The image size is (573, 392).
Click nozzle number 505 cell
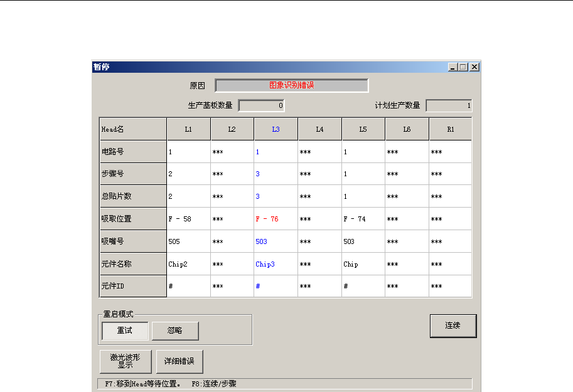(x=188, y=241)
